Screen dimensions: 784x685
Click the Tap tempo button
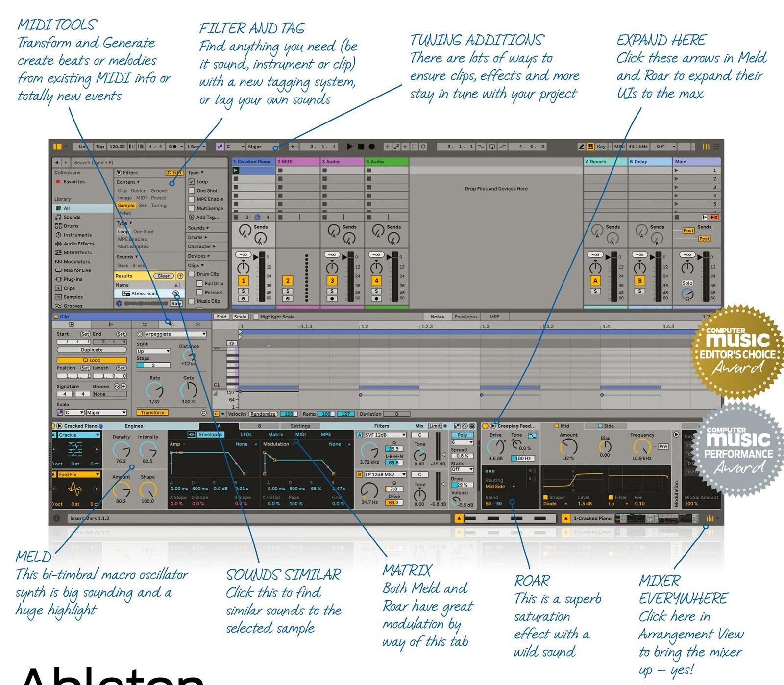point(100,147)
